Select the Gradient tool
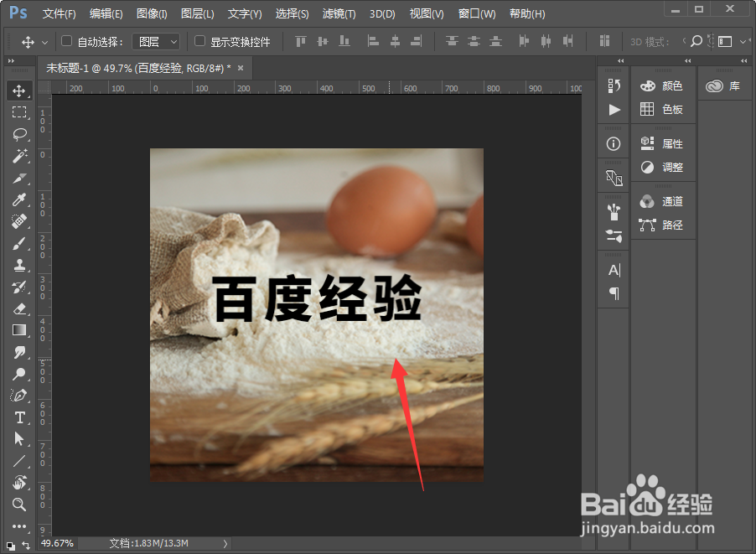 pos(19,330)
